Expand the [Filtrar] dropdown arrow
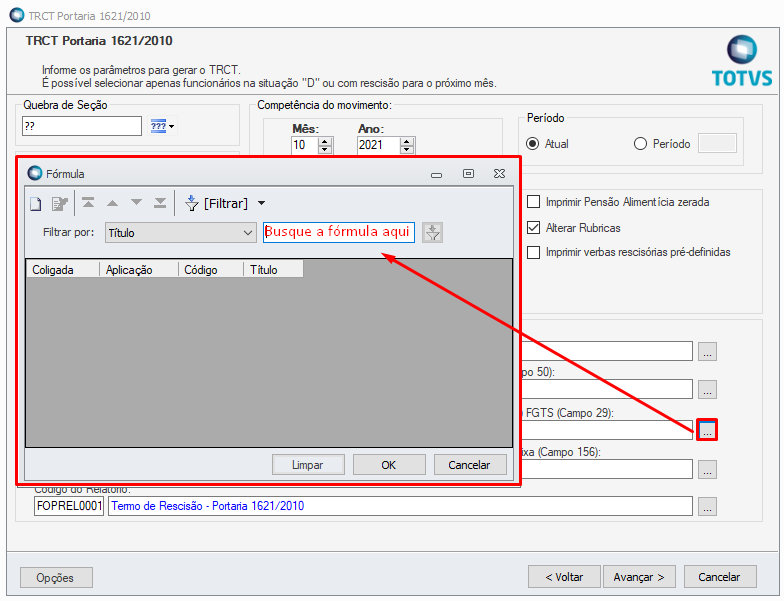Image resolution: width=784 pixels, height=601 pixels. [x=262, y=204]
